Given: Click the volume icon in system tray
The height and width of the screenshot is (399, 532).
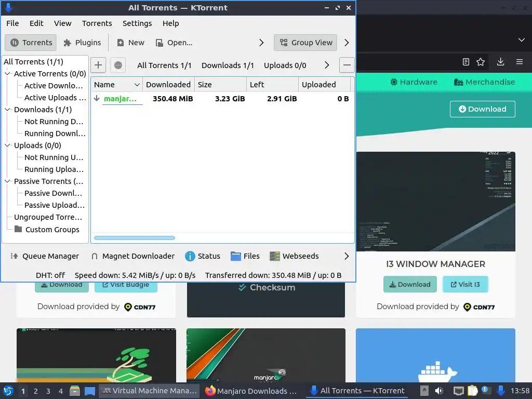Looking at the screenshot, I should click(x=438, y=391).
